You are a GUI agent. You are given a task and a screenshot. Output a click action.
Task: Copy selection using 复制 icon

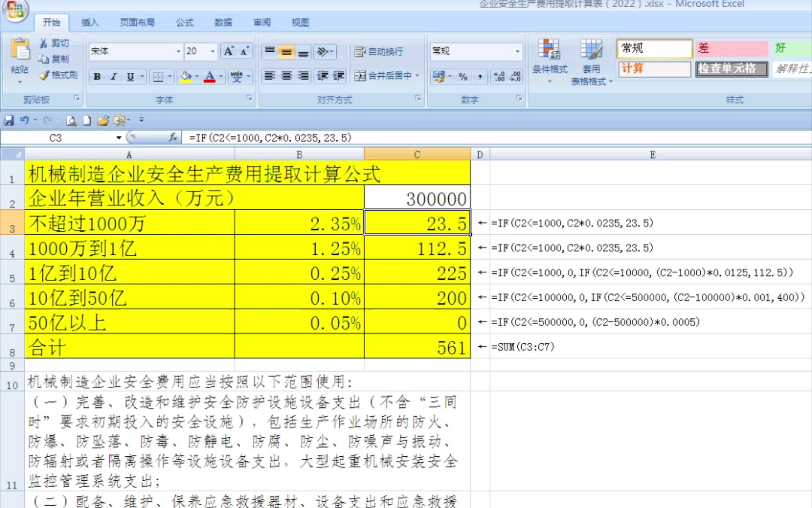44,59
